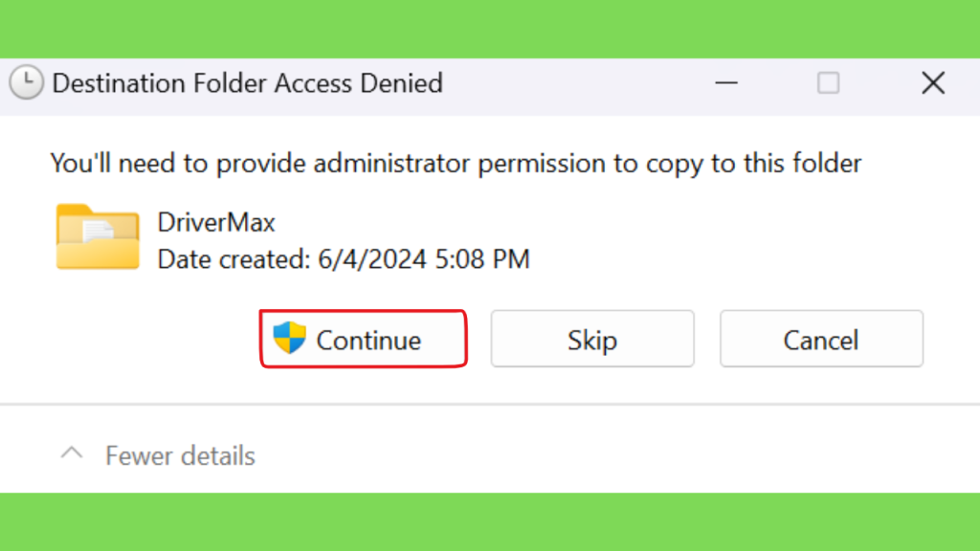
Task: Click the Date created 6/4/2024 line
Action: coord(344,259)
